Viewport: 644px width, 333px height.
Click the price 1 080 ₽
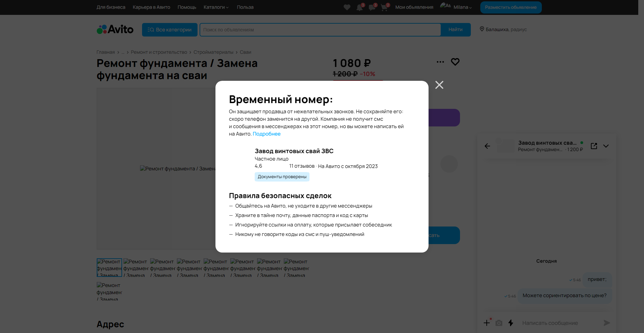coord(352,63)
